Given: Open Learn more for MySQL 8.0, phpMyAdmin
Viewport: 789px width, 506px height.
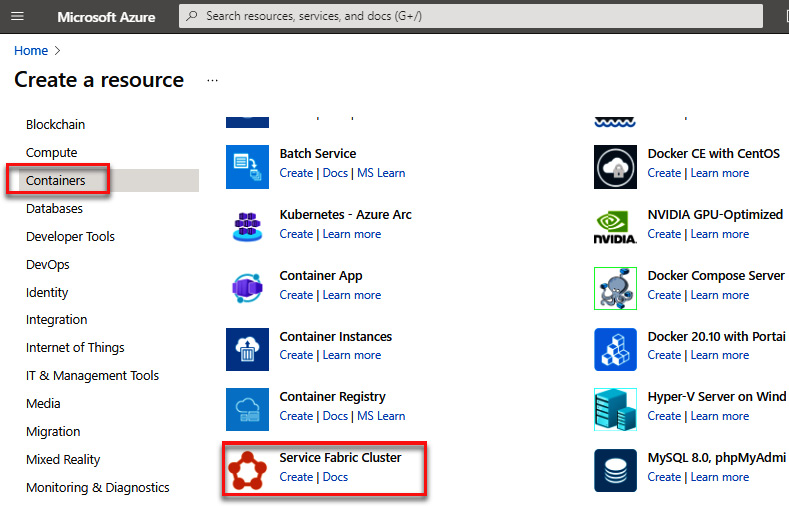Looking at the screenshot, I should [720, 477].
